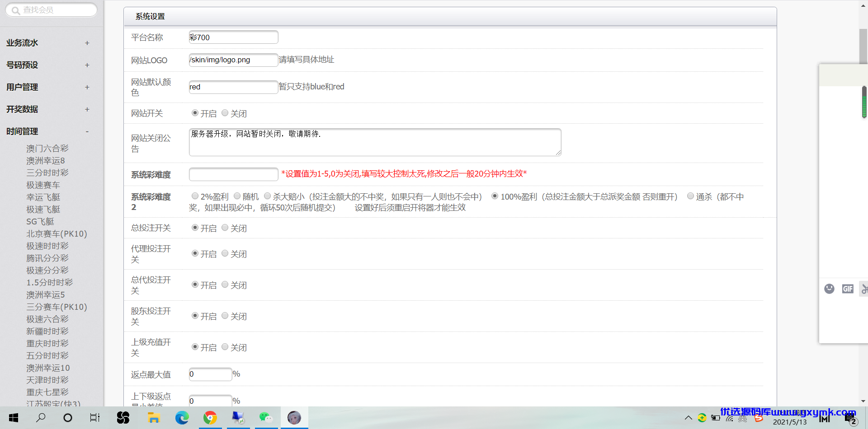This screenshot has height=429, width=868.
Task: Open the Windows Start menu
Action: pyautogui.click(x=14, y=418)
